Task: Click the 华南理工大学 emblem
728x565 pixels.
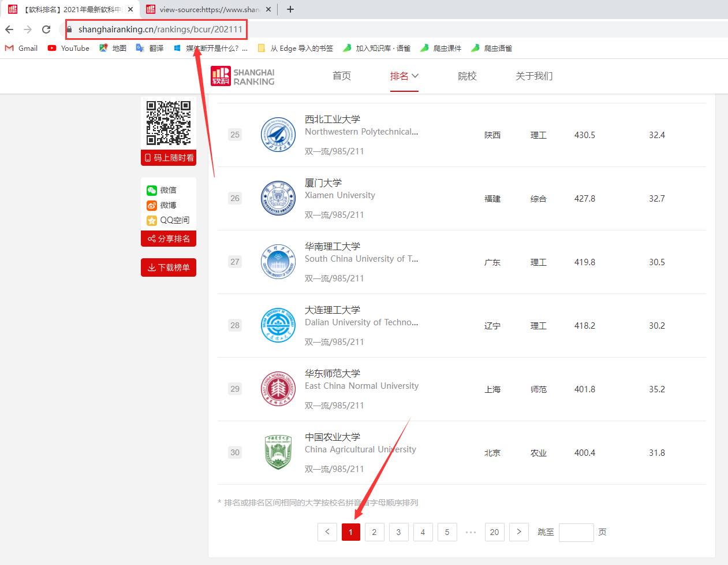Action: click(x=278, y=262)
